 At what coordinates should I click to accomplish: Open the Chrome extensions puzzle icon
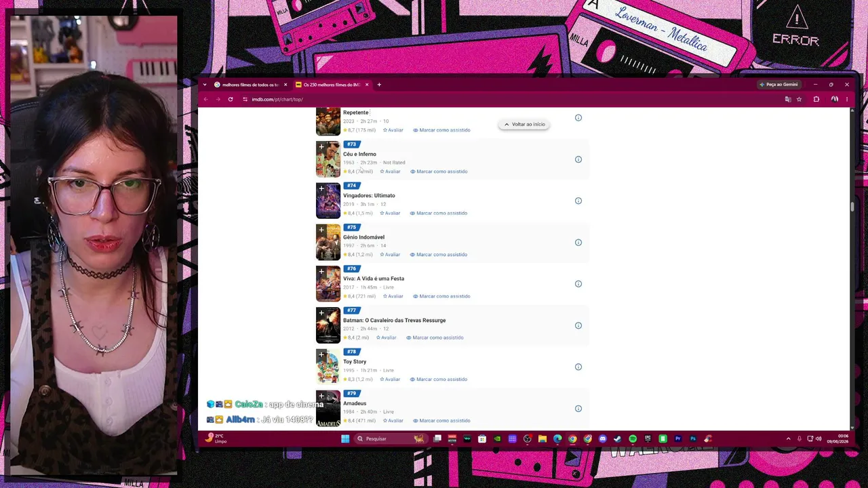click(816, 99)
